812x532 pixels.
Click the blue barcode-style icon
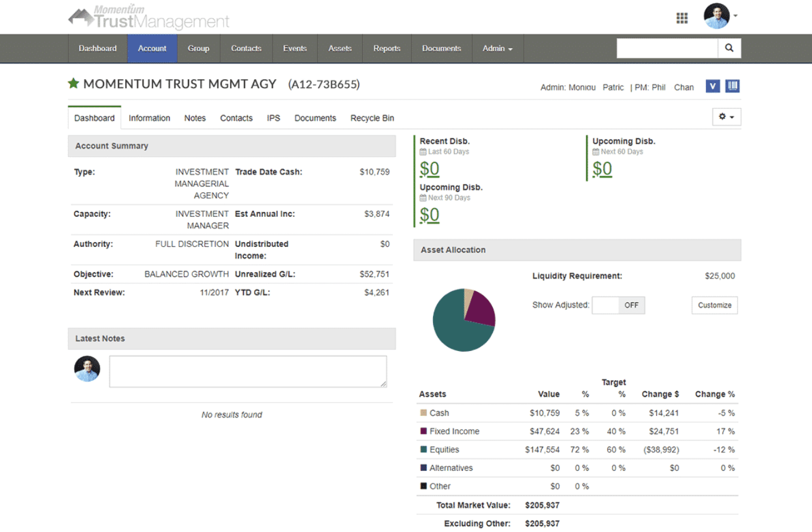coord(732,86)
